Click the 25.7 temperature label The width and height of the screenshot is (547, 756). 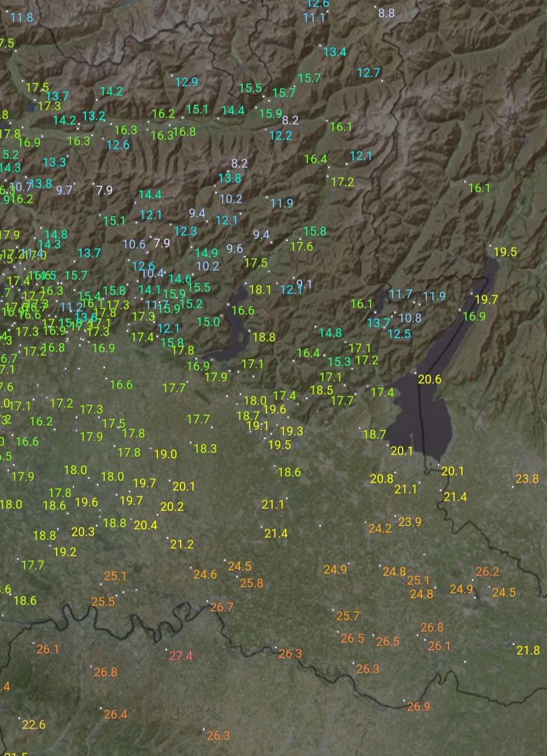[348, 616]
